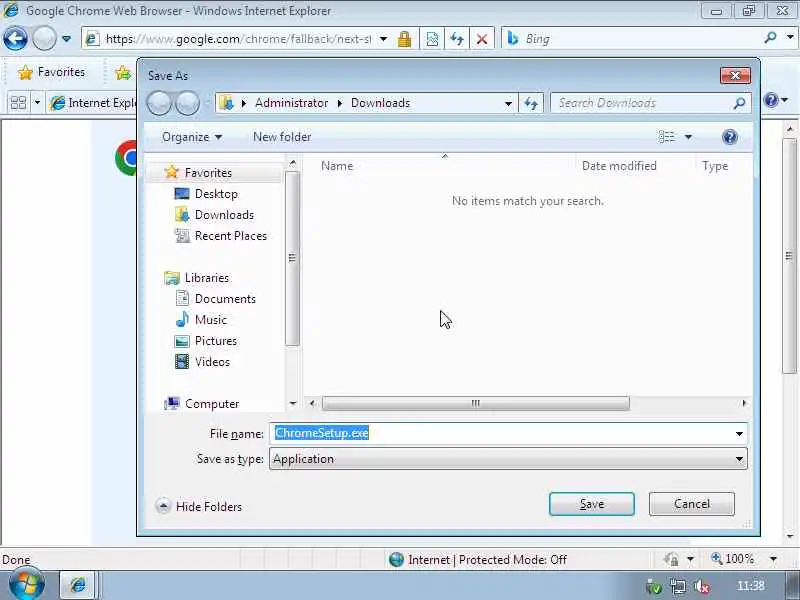Click the network tray icon
Image resolution: width=800 pixels, height=600 pixels.
678,587
